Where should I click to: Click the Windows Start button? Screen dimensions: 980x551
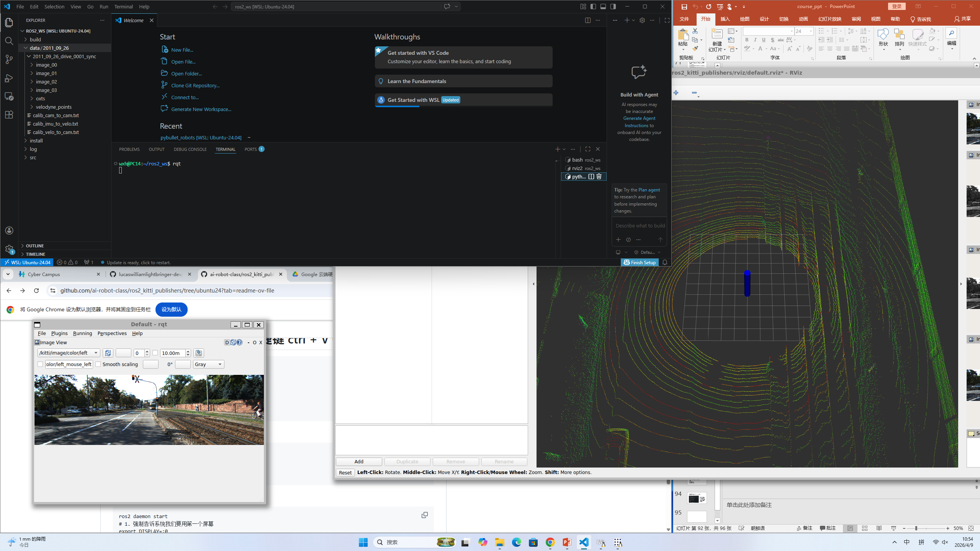click(x=363, y=542)
